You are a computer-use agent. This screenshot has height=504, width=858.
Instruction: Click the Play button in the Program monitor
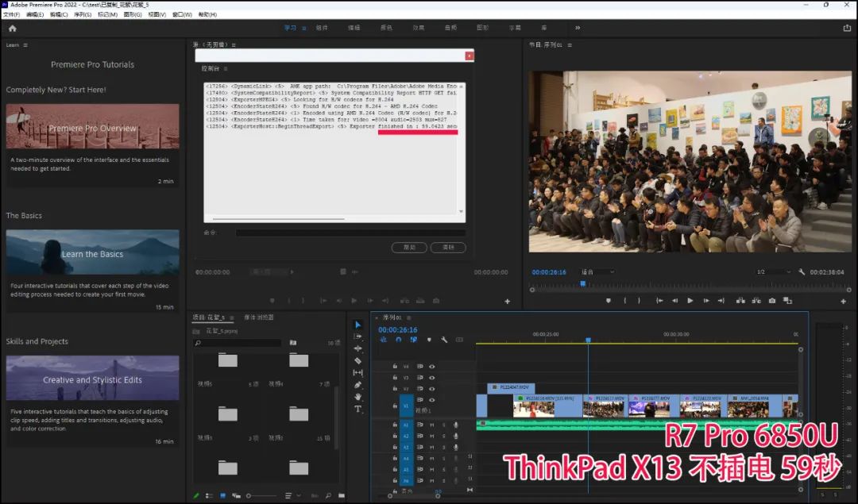690,300
